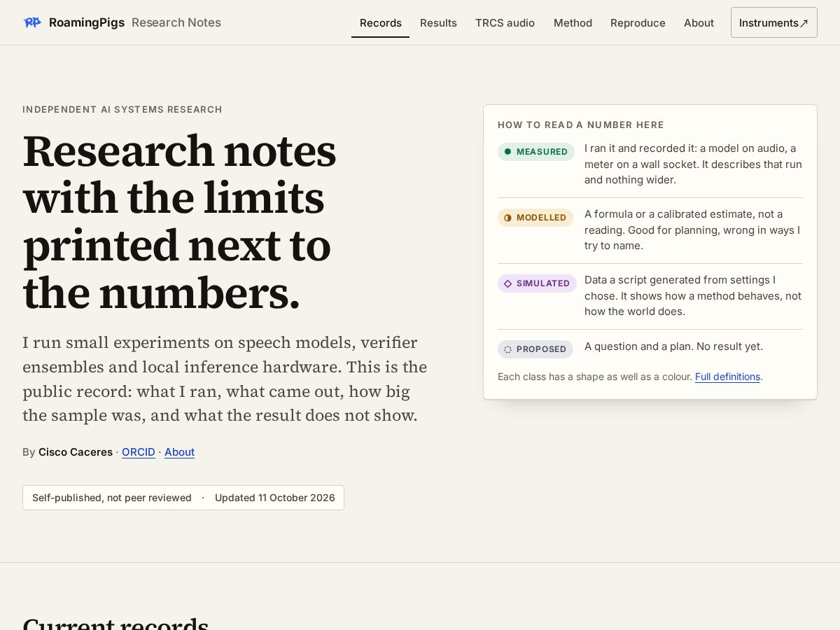This screenshot has height=630, width=840.
Task: Open the ORCID link in the byline
Action: pyautogui.click(x=139, y=452)
